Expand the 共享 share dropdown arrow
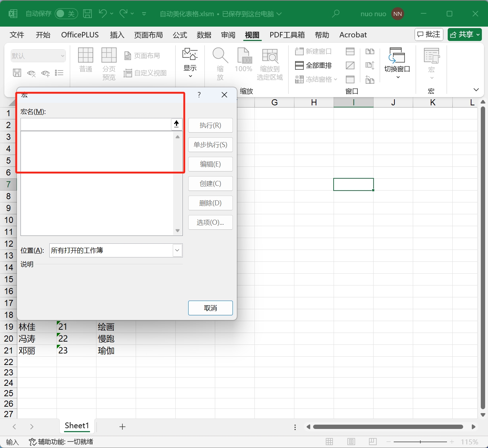The width and height of the screenshot is (488, 448). (x=478, y=35)
